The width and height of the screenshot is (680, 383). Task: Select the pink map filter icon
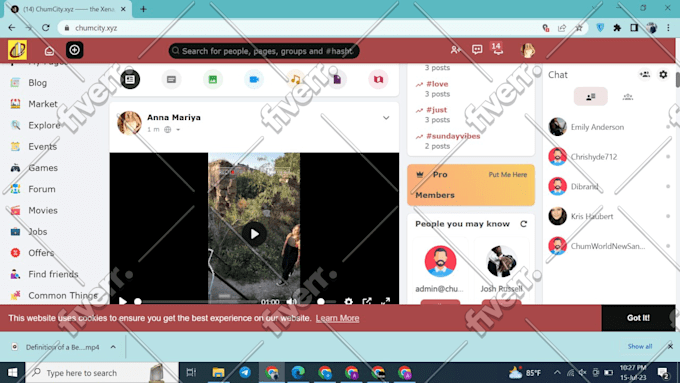tap(378, 79)
